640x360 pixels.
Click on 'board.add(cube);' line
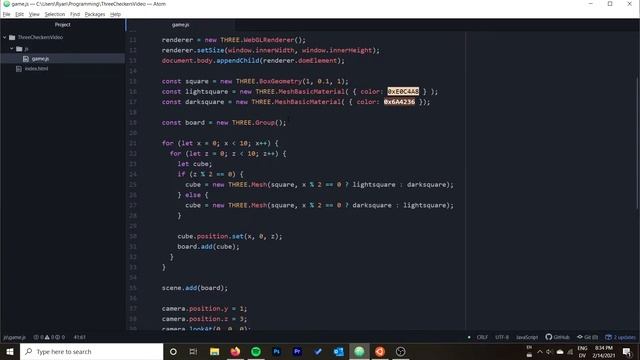(208, 247)
